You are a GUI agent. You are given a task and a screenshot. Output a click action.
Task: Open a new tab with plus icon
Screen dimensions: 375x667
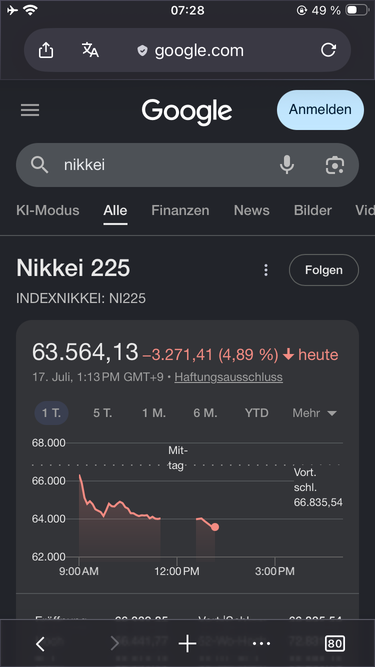click(187, 644)
